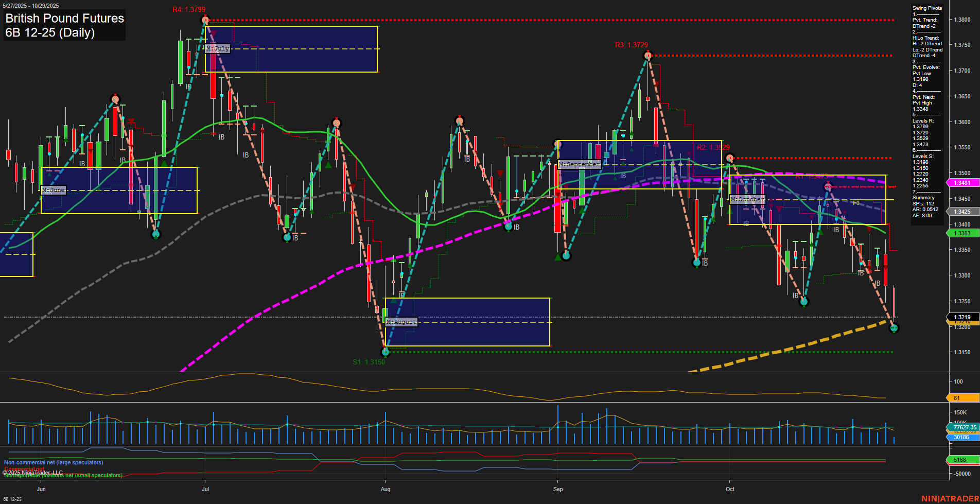Select the M:August monthly range label

[x=401, y=322]
